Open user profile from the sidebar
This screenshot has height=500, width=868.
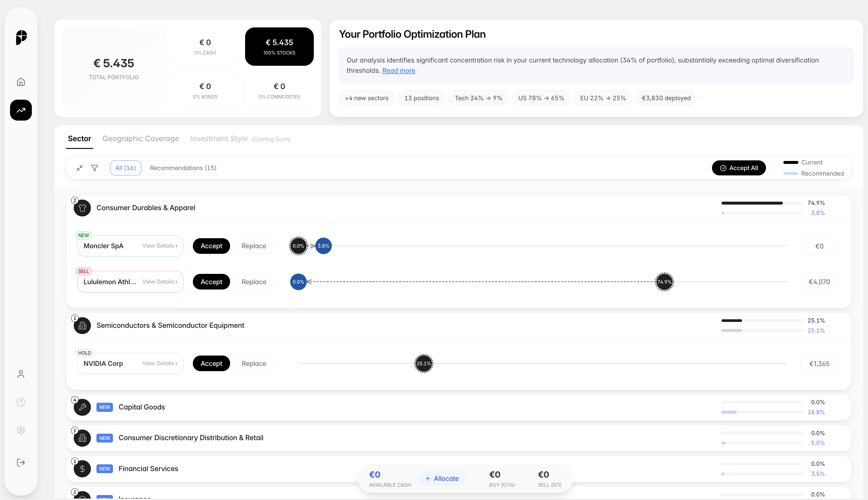(x=21, y=374)
